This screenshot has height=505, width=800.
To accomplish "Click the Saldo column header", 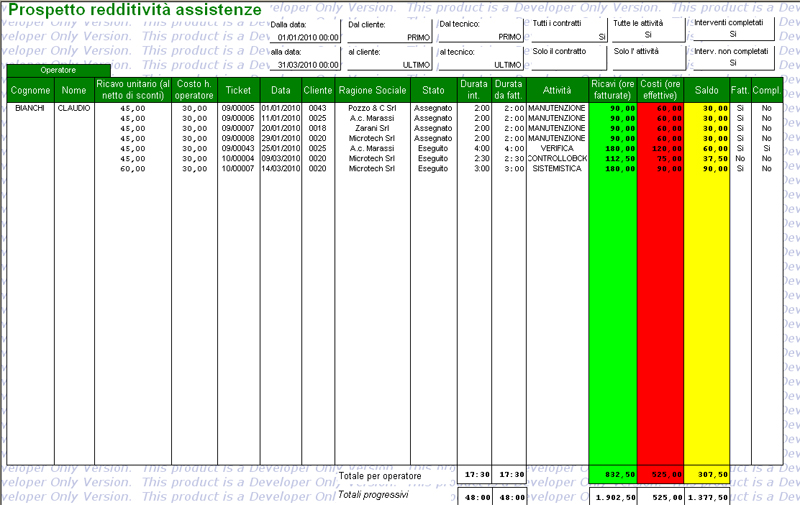I will tap(707, 90).
